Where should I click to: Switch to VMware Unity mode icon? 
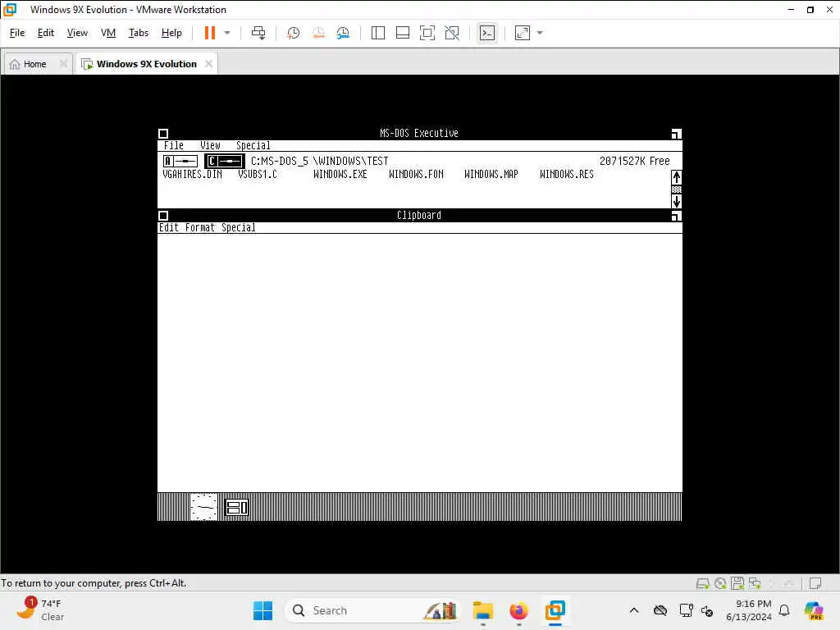(452, 33)
